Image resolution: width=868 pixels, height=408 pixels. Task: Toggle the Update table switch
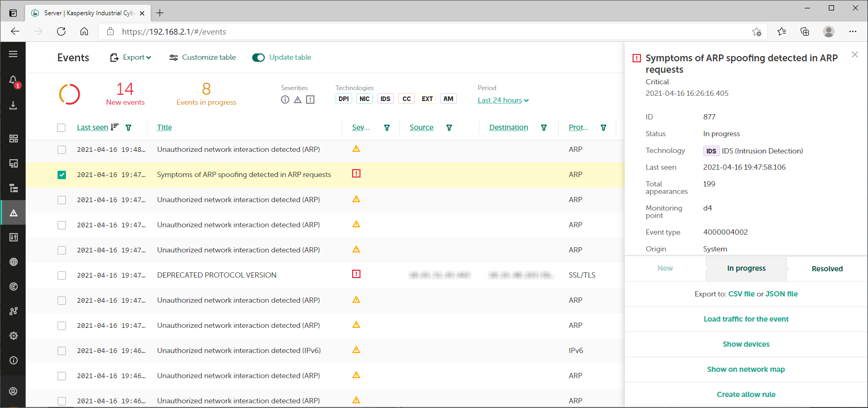(258, 58)
